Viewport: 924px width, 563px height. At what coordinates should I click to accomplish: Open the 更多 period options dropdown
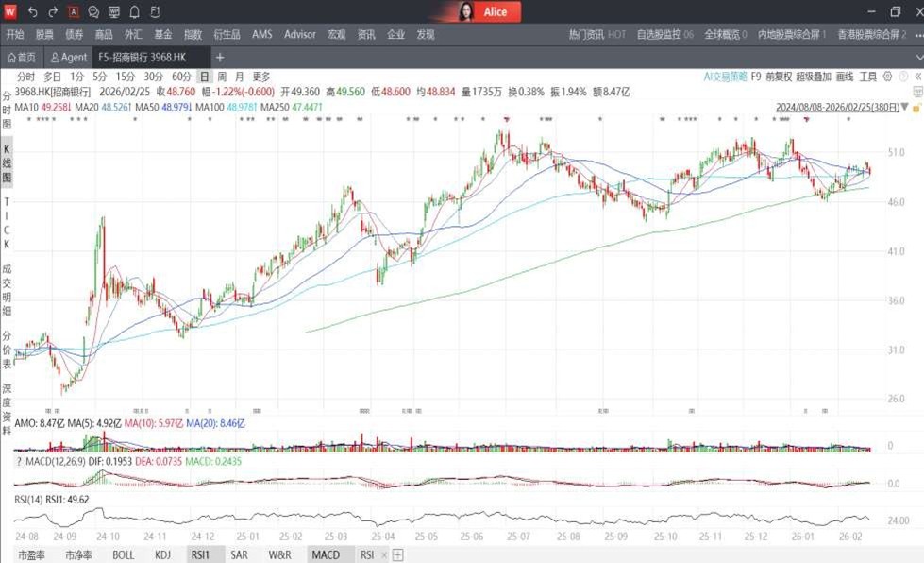coord(261,77)
